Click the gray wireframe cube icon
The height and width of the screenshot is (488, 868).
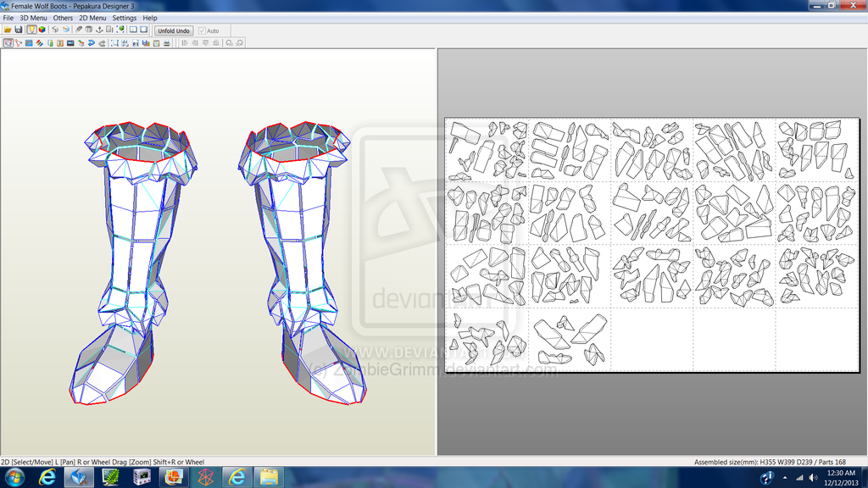[x=55, y=30]
